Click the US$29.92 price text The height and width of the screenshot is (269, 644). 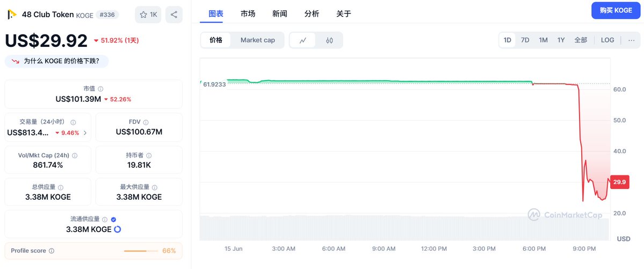pyautogui.click(x=46, y=41)
